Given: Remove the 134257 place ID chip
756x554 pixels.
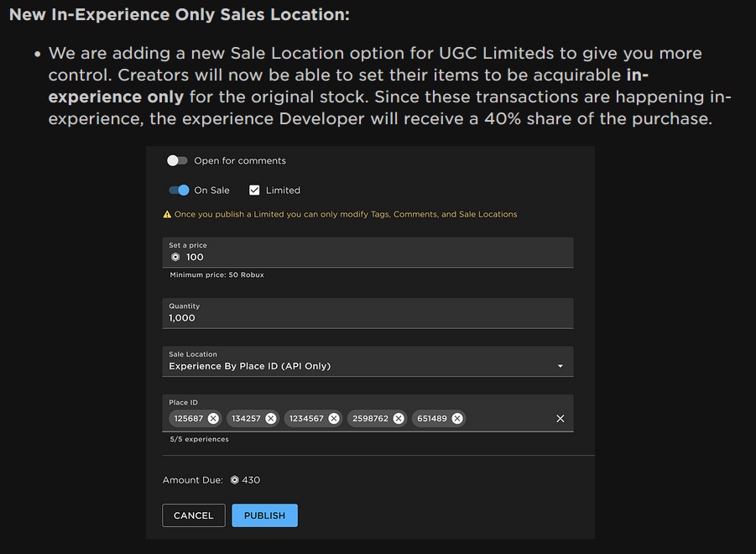Looking at the screenshot, I should 271,419.
